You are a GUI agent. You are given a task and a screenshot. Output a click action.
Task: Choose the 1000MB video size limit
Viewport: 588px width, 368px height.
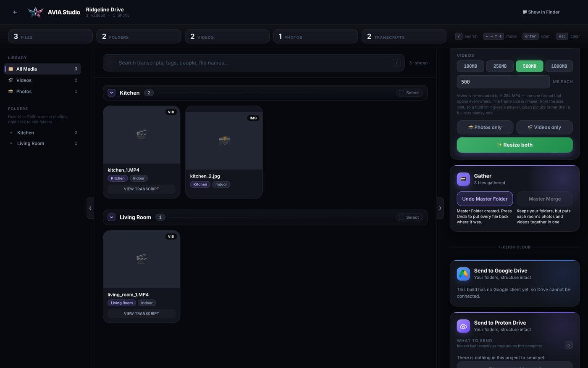tap(559, 66)
